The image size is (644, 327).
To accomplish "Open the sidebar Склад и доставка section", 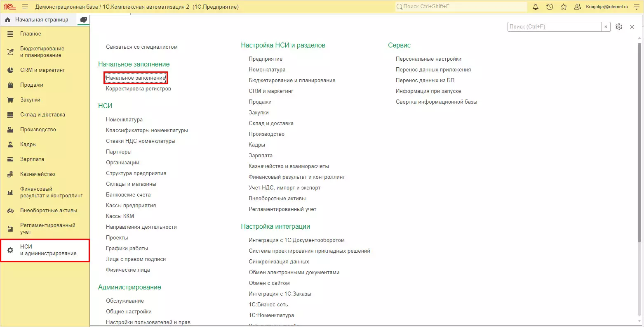I will (x=45, y=115).
